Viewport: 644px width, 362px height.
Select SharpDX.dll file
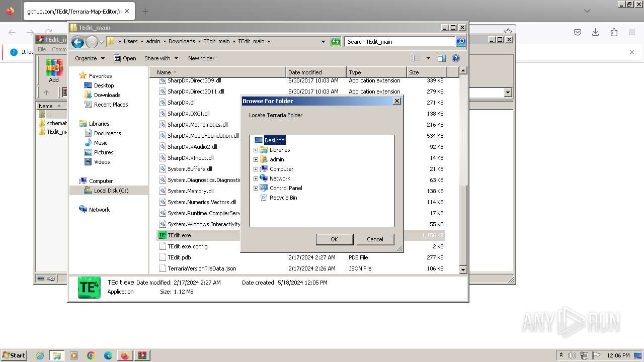coord(181,103)
